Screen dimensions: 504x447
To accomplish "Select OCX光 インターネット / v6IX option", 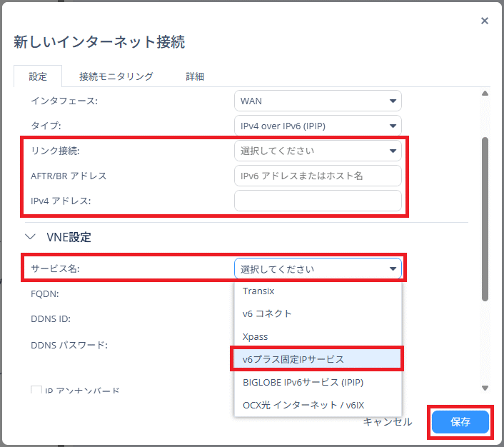I will [x=303, y=405].
